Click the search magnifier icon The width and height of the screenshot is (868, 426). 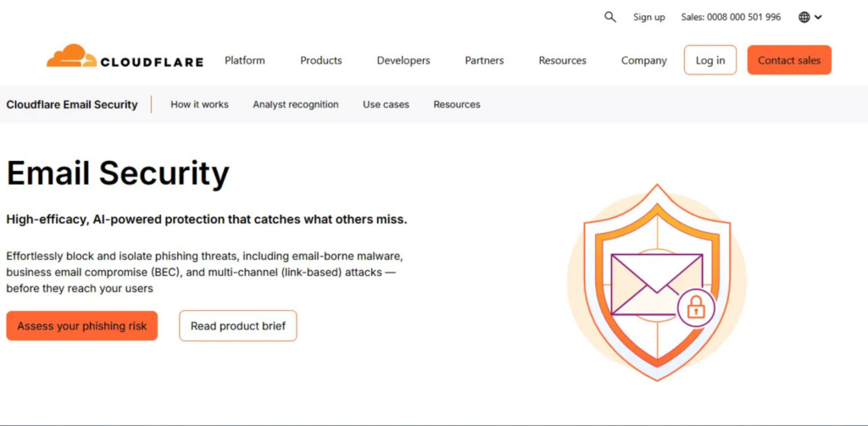pyautogui.click(x=610, y=17)
